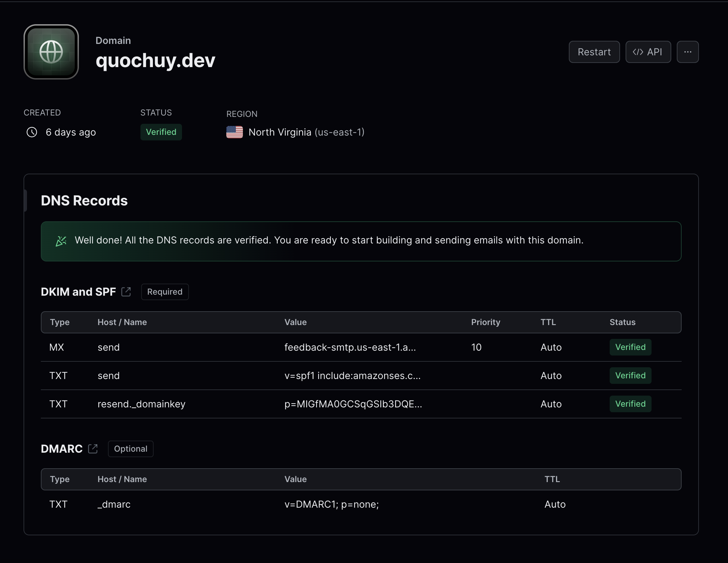
Task: Click the quochuy.dev domain title
Action: 155,61
